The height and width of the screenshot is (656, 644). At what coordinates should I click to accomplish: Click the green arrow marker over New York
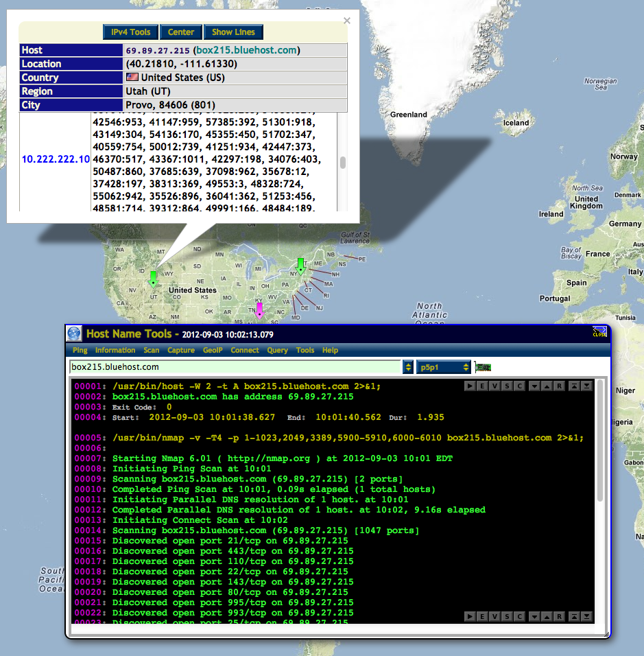300,266
